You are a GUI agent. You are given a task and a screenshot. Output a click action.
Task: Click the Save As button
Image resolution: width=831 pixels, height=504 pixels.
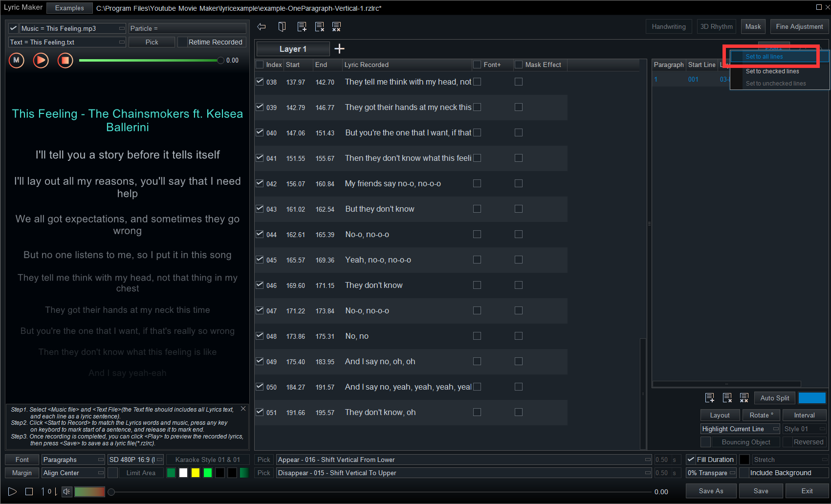(711, 491)
